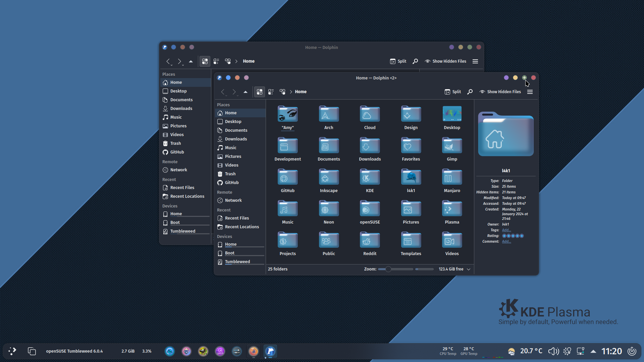Image resolution: width=644 pixels, height=362 pixels.
Task: Click Add tags link in info panel
Action: [x=506, y=230]
